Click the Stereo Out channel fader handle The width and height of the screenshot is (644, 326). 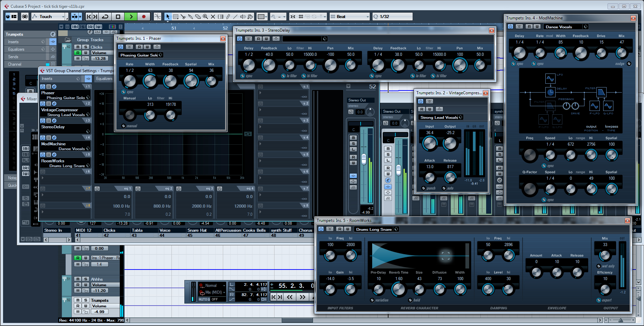click(364, 159)
